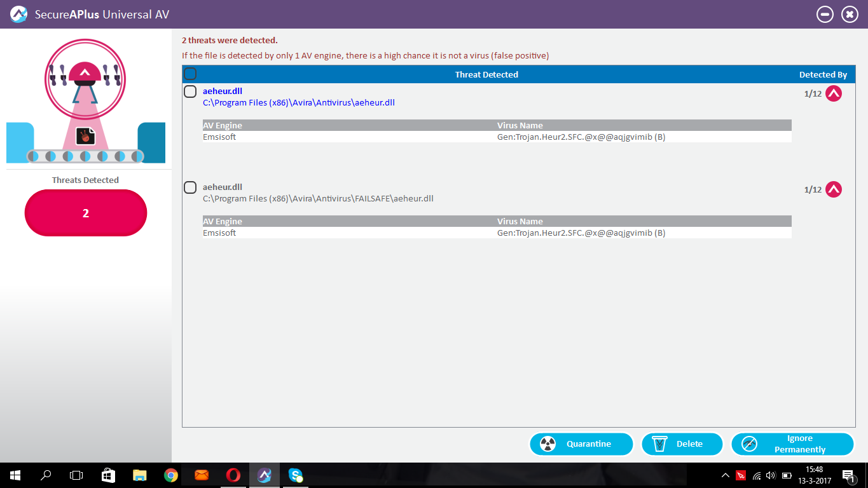Screen dimensions: 868x488
Task: Check the box for aeheur.dll in the Antivirus folder
Action: point(190,91)
